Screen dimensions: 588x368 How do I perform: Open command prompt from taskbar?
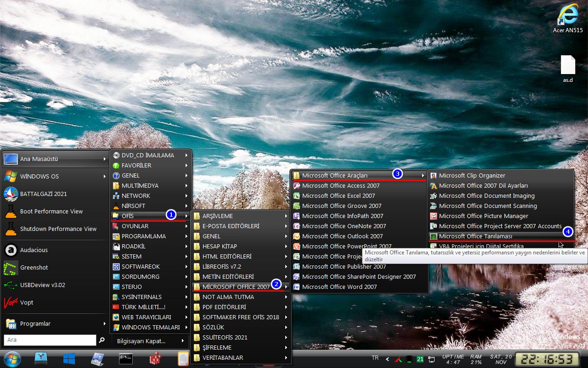pos(126,359)
